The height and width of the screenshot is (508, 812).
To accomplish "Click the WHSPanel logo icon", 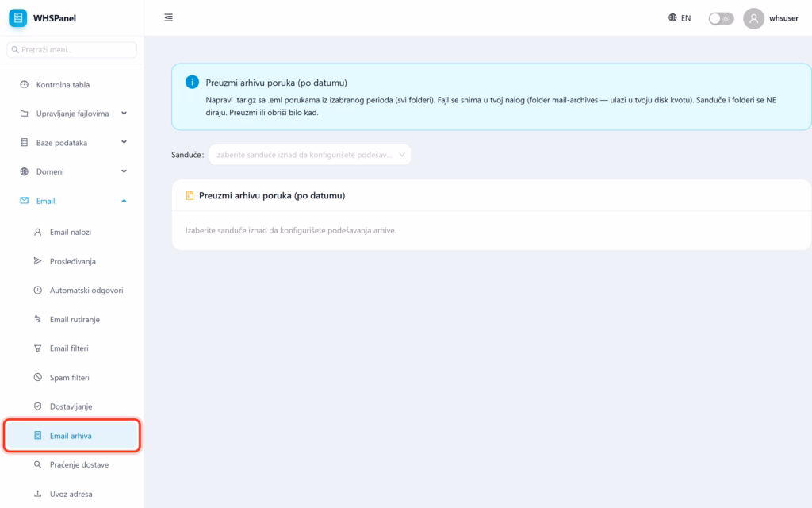I will pos(18,18).
